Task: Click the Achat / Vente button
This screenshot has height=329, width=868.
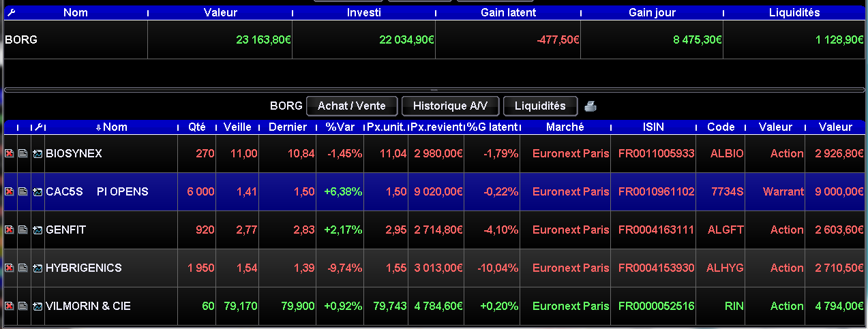Action: (352, 106)
